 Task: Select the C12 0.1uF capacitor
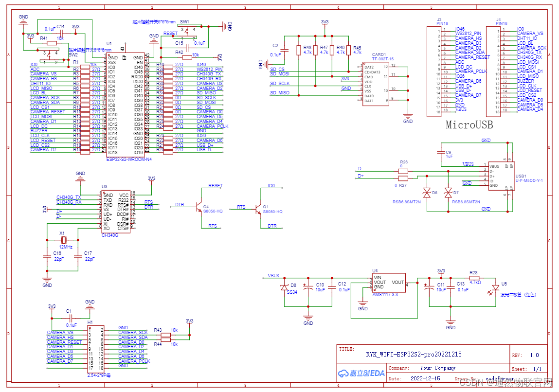click(331, 287)
